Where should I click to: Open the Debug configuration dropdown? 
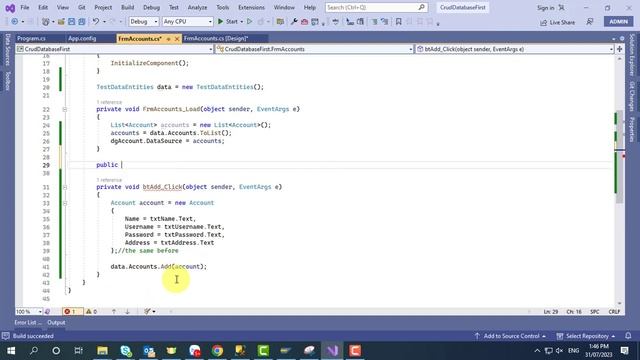coord(143,22)
